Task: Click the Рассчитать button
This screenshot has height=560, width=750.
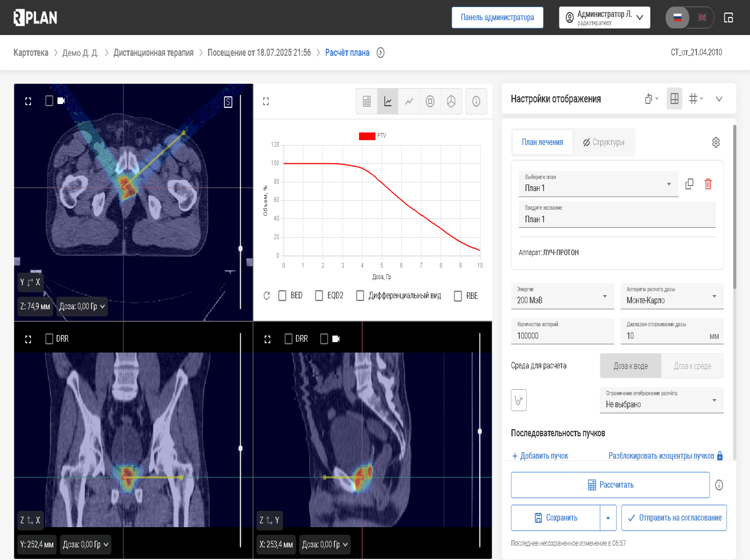Action: point(610,485)
